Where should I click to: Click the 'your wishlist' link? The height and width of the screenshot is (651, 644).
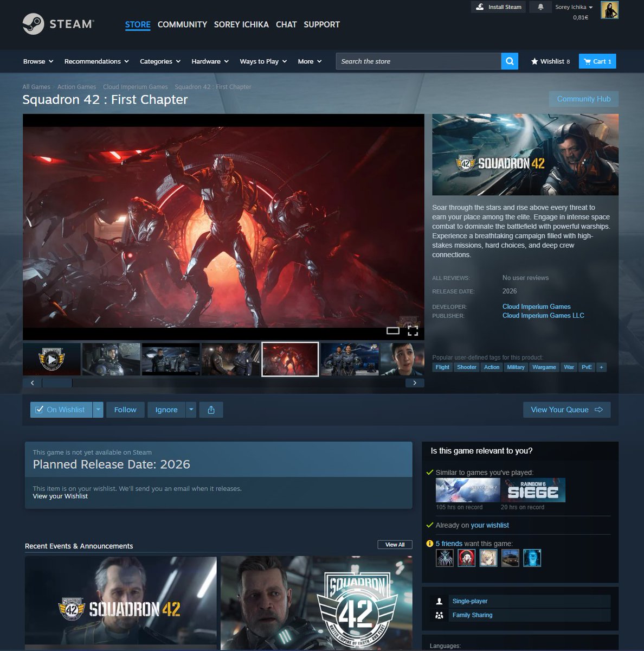pyautogui.click(x=490, y=525)
